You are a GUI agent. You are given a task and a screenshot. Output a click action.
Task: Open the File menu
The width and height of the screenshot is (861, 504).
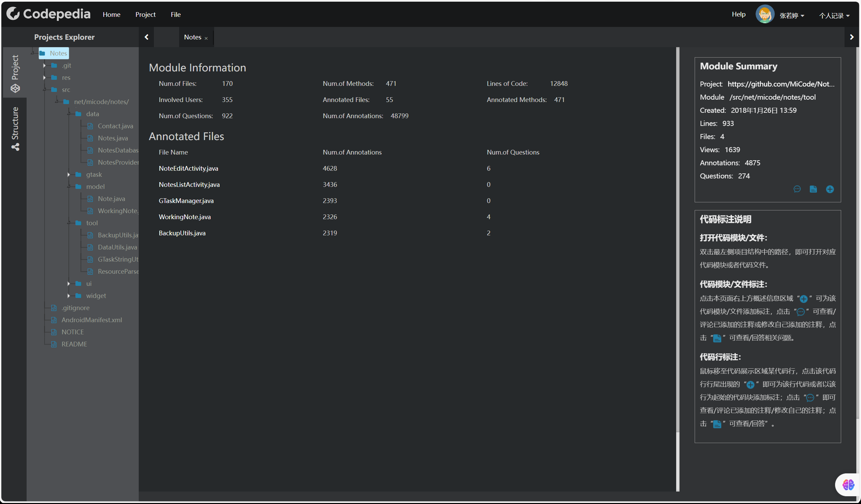pos(175,14)
